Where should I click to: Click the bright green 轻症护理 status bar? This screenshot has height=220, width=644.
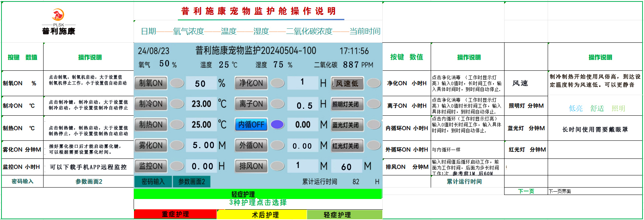pos(258,194)
